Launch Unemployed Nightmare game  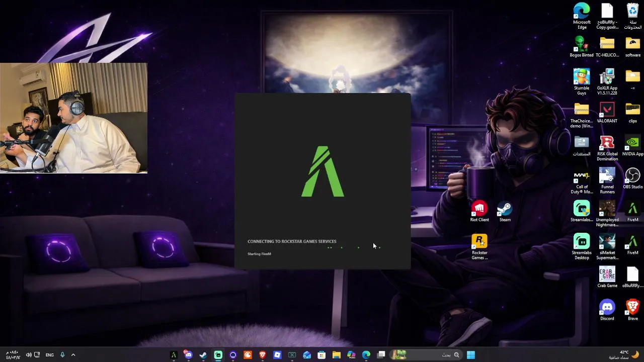pos(607,214)
